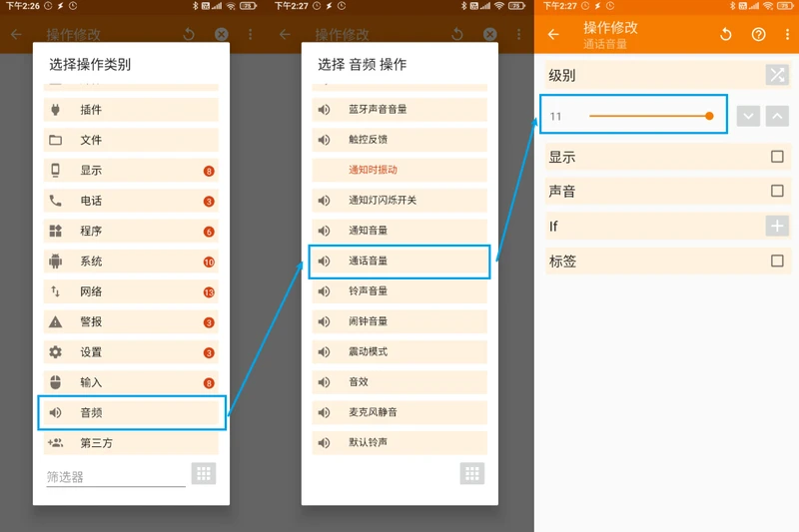The height and width of the screenshot is (532, 799).
Task: Enable the 显示 checkbox
Action: 777,157
